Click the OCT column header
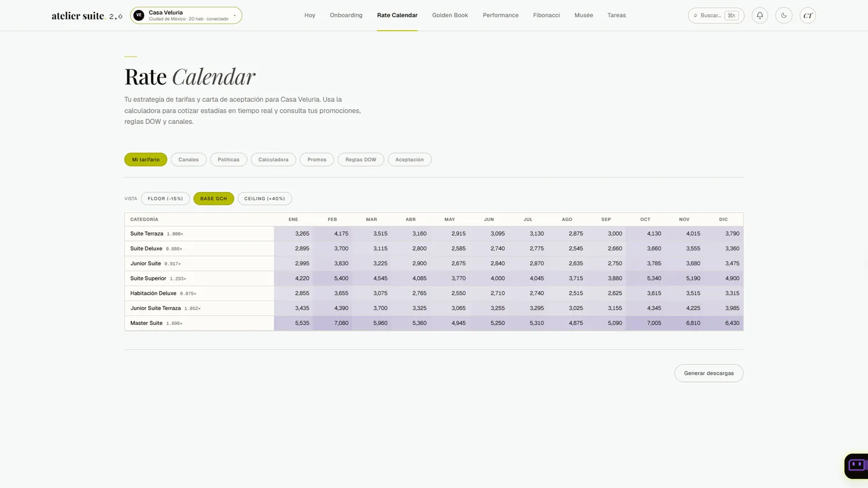Image resolution: width=868 pixels, height=488 pixels. 645,220
